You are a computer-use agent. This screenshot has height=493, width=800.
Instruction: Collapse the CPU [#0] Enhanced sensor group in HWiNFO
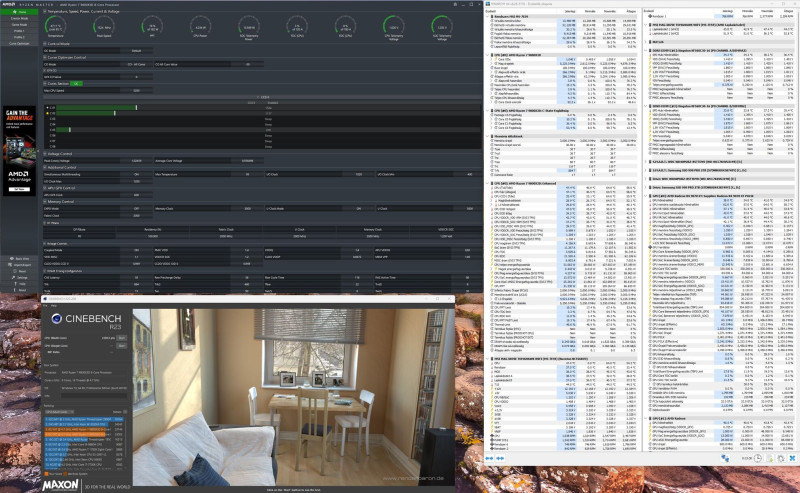pyautogui.click(x=489, y=183)
